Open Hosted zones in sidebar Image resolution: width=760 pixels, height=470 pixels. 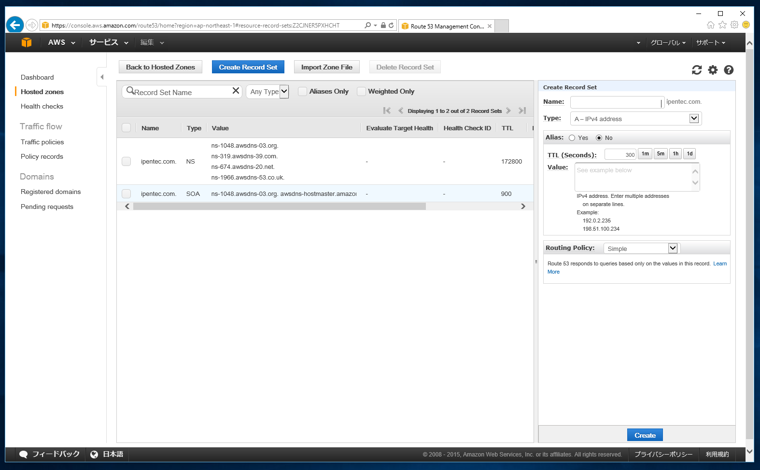[42, 92]
